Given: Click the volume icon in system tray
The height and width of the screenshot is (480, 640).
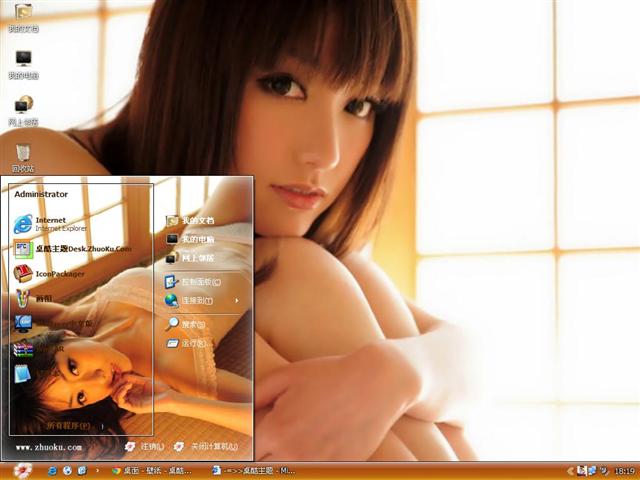Looking at the screenshot, I should point(604,471).
